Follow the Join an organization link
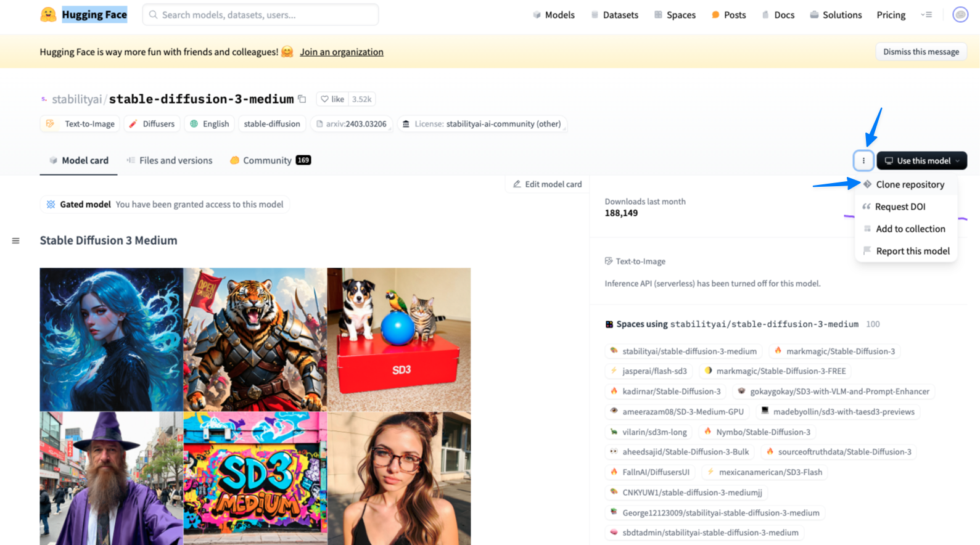 coord(342,52)
